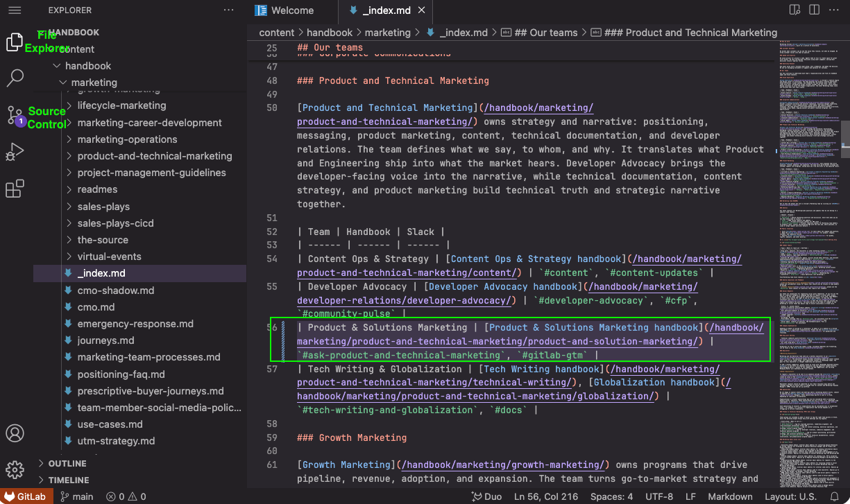Open the hamburger application menu
The image size is (850, 504).
pyautogui.click(x=15, y=10)
